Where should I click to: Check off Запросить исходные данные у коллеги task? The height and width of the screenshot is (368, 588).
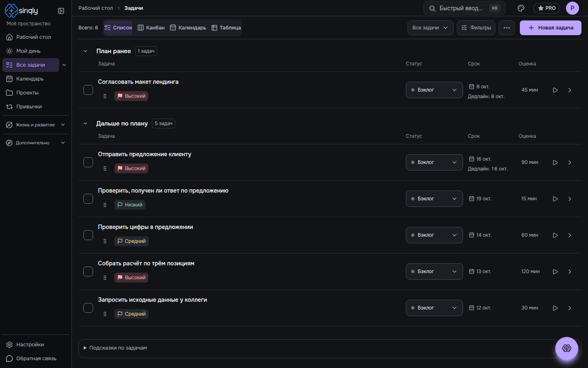pos(88,308)
